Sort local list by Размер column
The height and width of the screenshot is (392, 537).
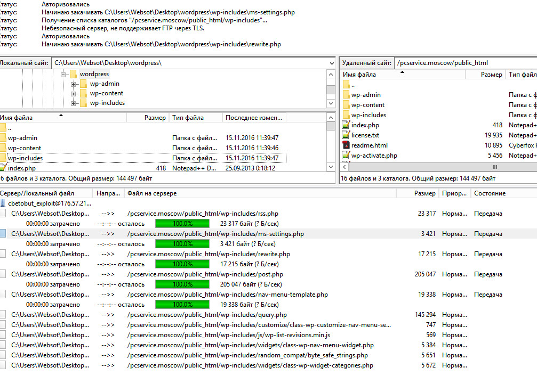(x=148, y=118)
